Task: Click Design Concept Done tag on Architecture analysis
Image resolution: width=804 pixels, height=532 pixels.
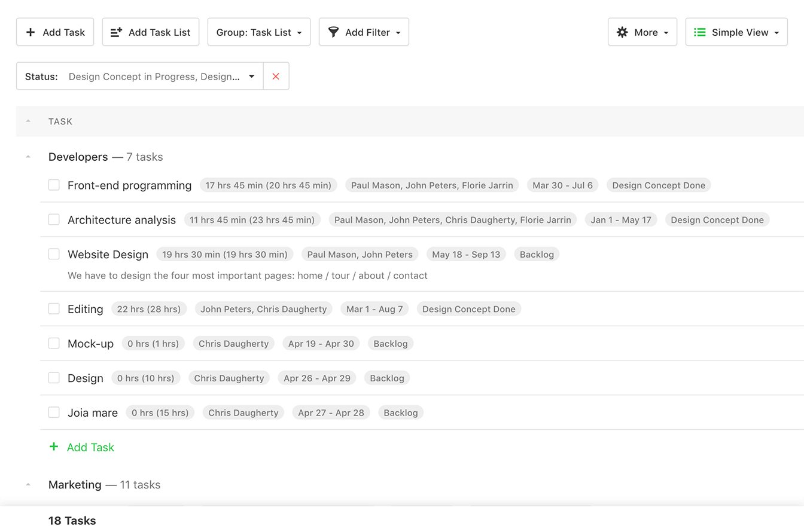Action: [x=717, y=220]
